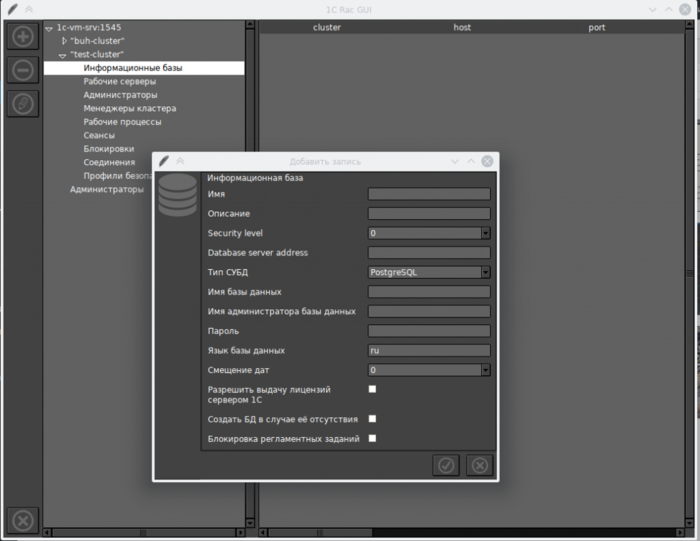Check Создать БД в случае её отсутствия
The image size is (700, 541).
coord(372,419)
